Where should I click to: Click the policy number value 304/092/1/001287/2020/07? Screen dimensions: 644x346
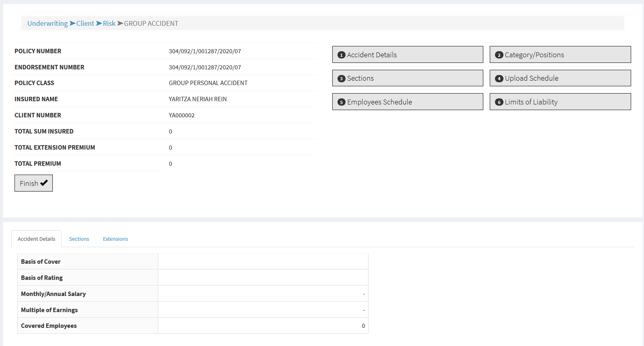point(205,51)
